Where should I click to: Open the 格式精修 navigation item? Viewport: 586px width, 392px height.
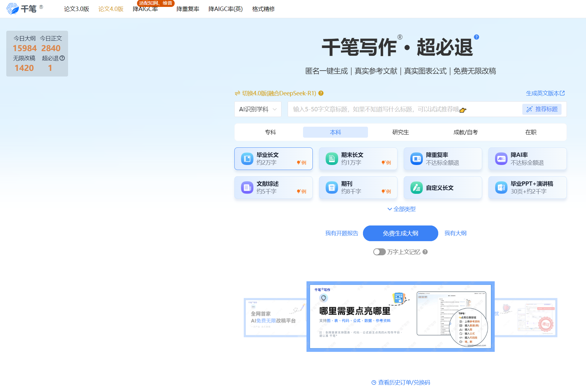pos(264,9)
